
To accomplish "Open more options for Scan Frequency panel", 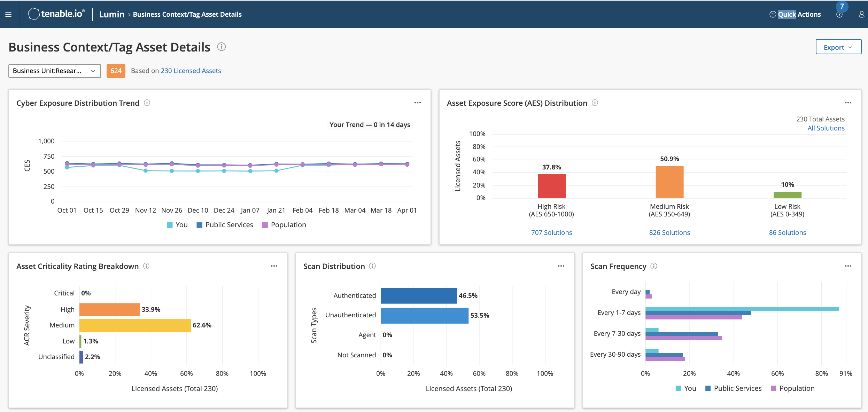I will coord(848,266).
